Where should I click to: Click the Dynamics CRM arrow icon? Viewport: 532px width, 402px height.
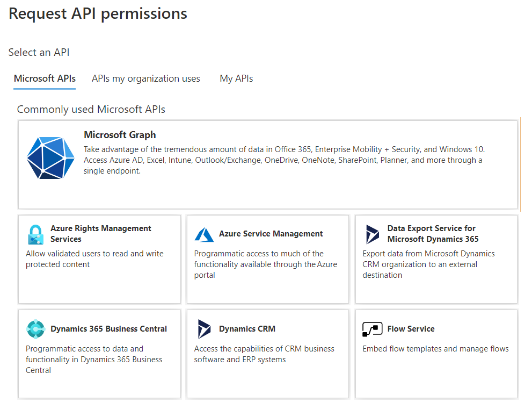click(x=204, y=329)
